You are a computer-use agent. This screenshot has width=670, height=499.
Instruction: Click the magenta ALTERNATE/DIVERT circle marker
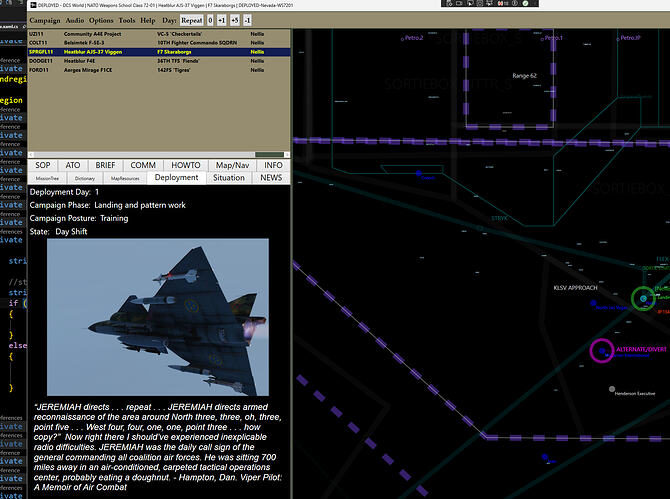click(x=601, y=350)
